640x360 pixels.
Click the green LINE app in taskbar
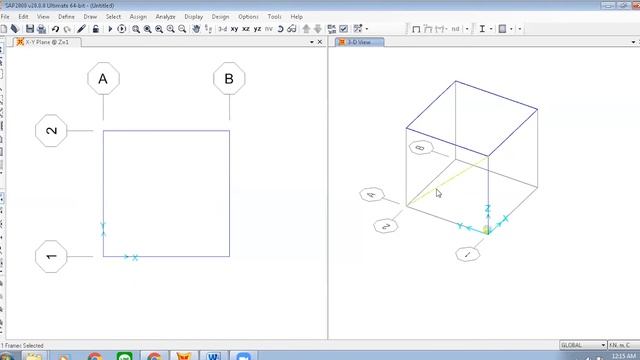click(x=124, y=356)
